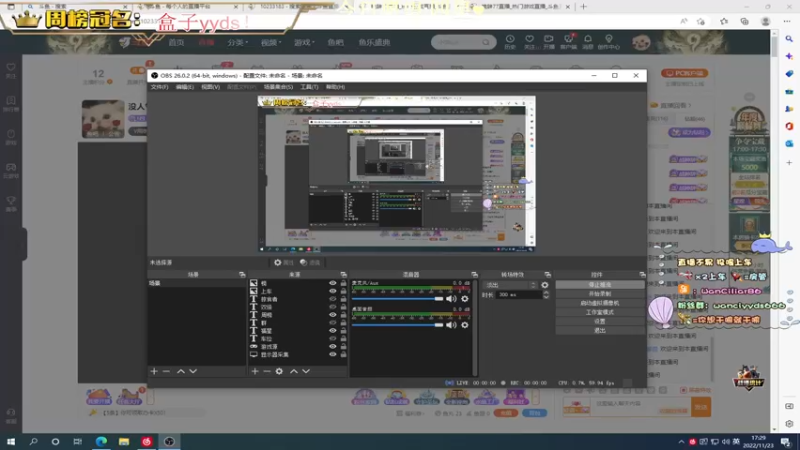The width and height of the screenshot is (800, 450).
Task: Remove the selected scene with the minus icon
Action: (x=166, y=371)
